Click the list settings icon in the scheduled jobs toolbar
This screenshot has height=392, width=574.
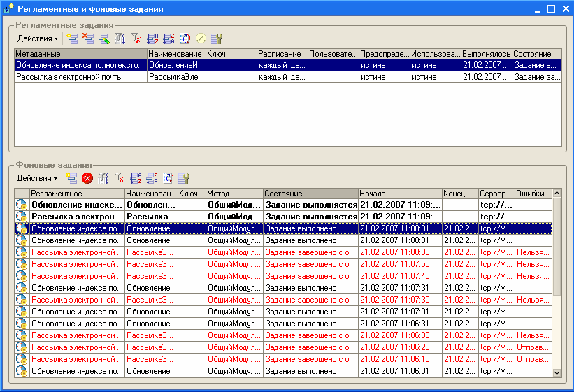click(x=217, y=38)
